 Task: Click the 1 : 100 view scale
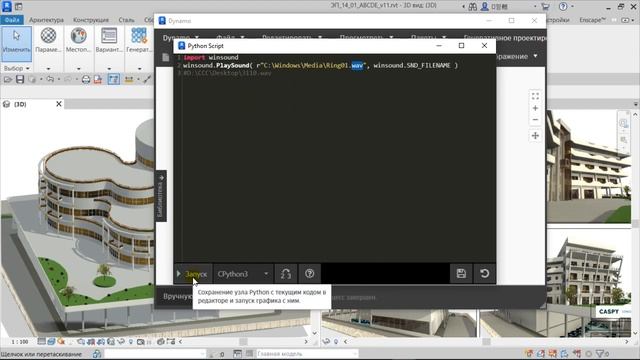(x=20, y=342)
